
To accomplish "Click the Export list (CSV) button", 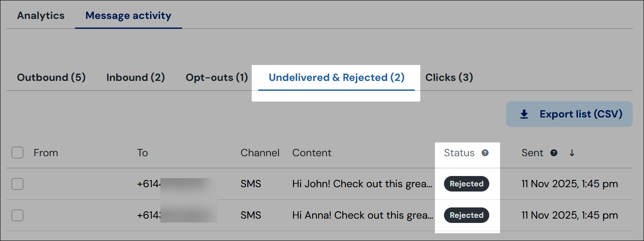I will point(569,114).
